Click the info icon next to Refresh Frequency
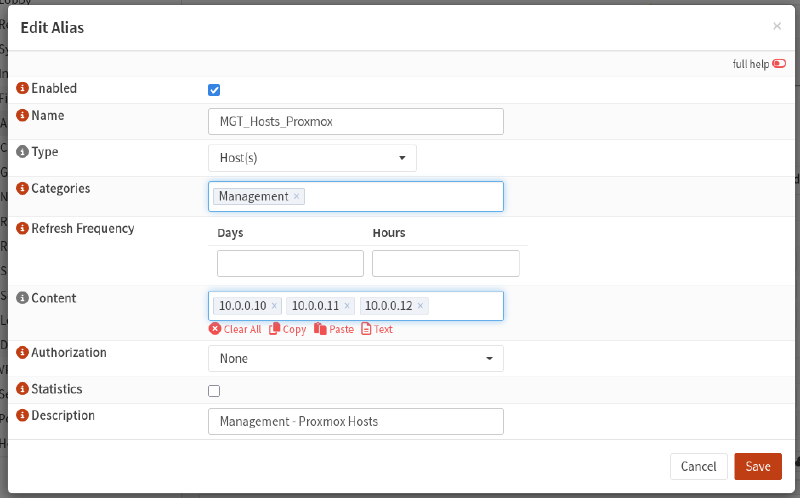Image resolution: width=800 pixels, height=498 pixels. 22,228
